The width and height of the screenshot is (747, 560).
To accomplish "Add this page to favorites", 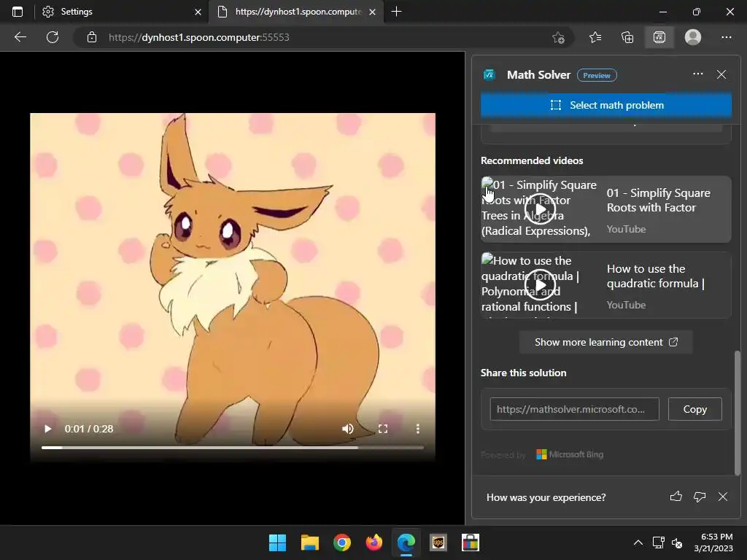I will coord(558,37).
